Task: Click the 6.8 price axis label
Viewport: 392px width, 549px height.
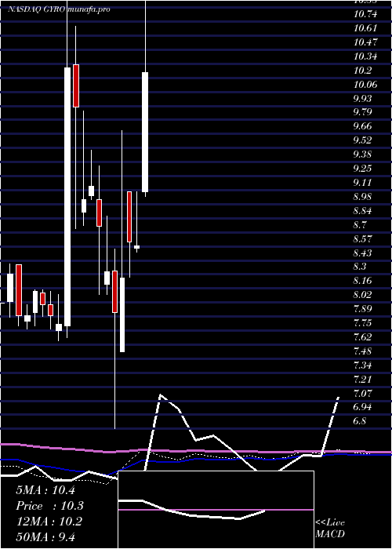Action: point(360,421)
